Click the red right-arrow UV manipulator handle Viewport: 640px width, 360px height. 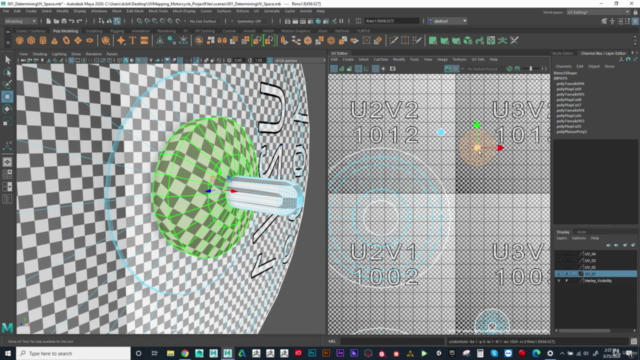click(501, 148)
